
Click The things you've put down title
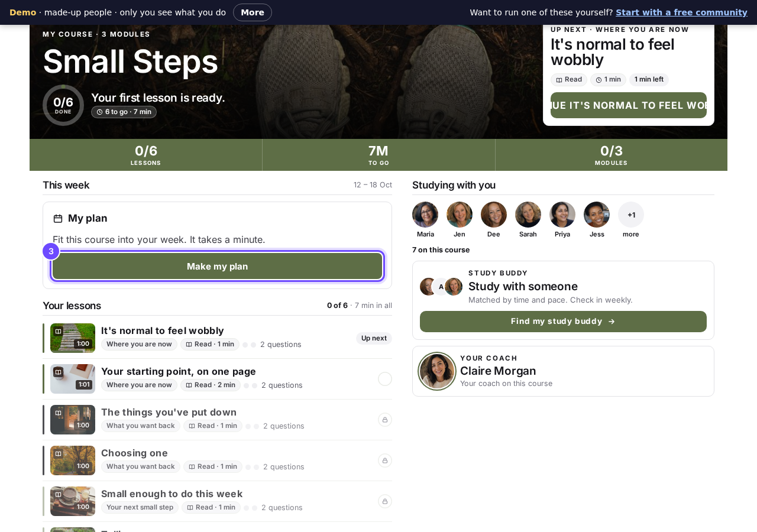coord(169,412)
